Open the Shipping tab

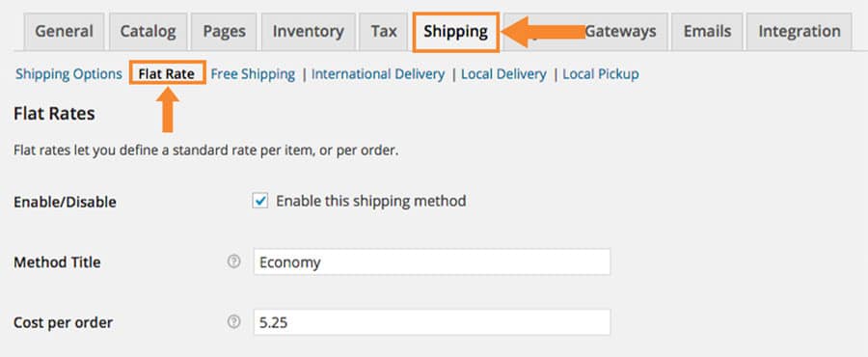click(456, 32)
